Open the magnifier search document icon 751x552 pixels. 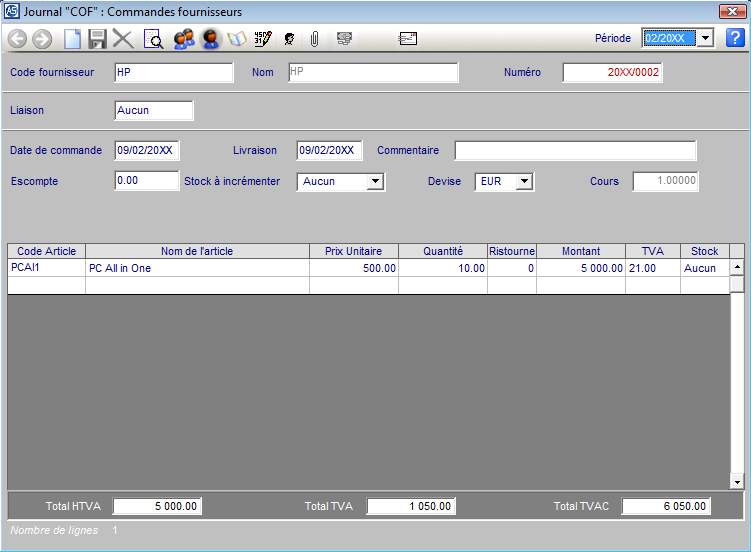click(154, 39)
